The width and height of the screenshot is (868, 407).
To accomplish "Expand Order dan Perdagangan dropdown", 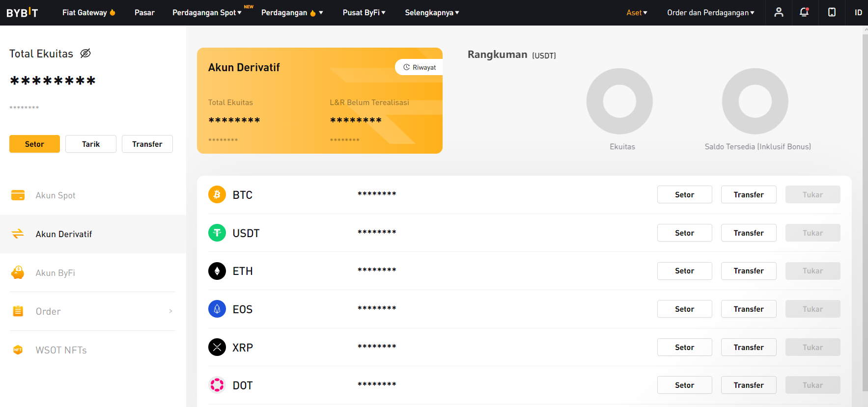I will click(710, 13).
